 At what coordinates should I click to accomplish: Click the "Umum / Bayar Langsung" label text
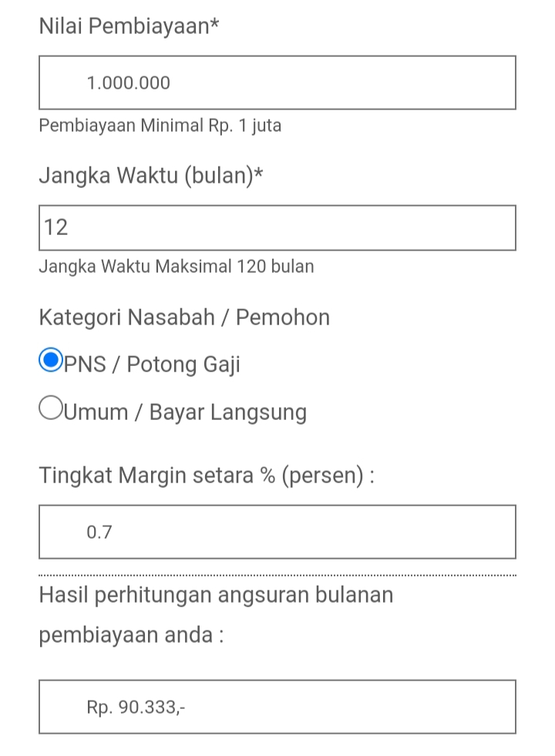186,412
